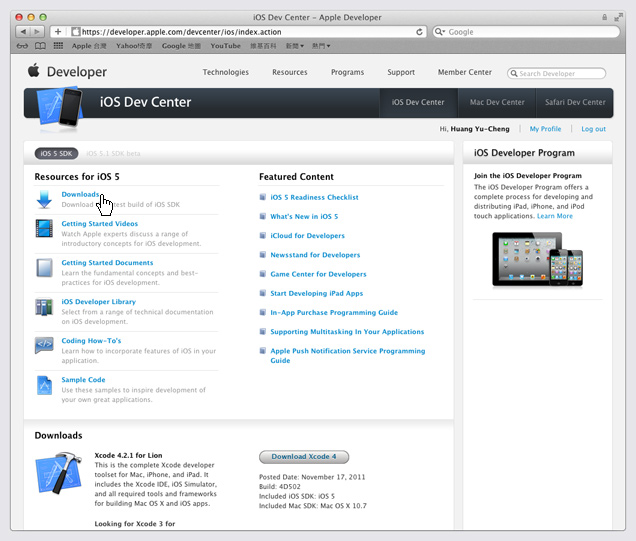Viewport: 636px width, 541px height.
Task: Open iCloud for Developers link
Action: (307, 236)
